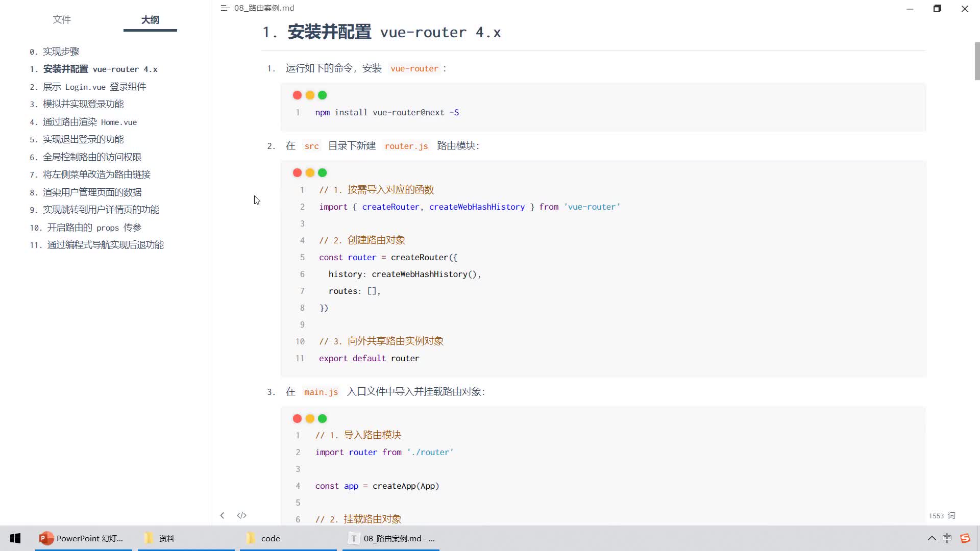Click the comment 创建路由对象

[x=362, y=240]
